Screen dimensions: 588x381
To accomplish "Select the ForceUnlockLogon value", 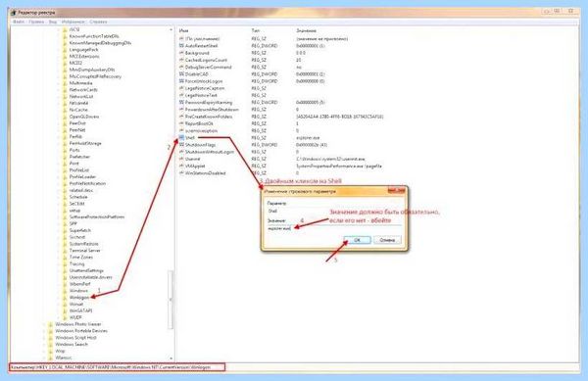I will [x=204, y=81].
